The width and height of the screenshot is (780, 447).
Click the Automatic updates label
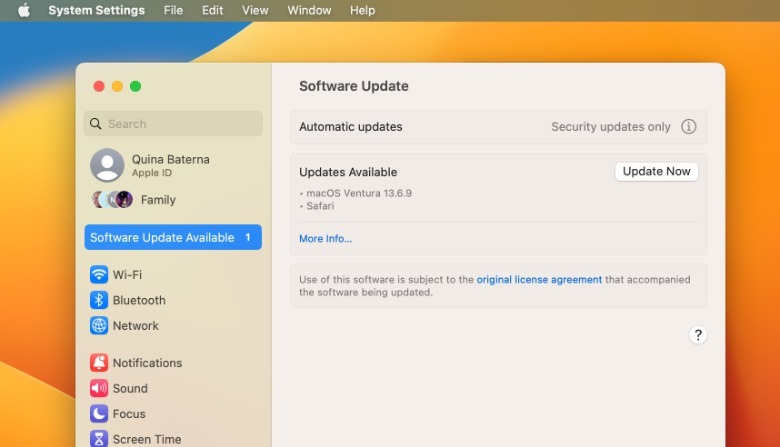[351, 127]
